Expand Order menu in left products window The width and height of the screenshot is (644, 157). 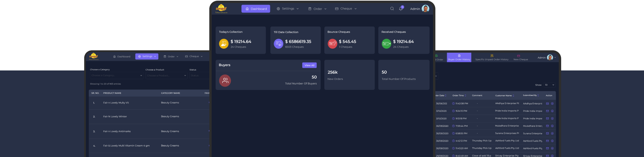(x=171, y=56)
